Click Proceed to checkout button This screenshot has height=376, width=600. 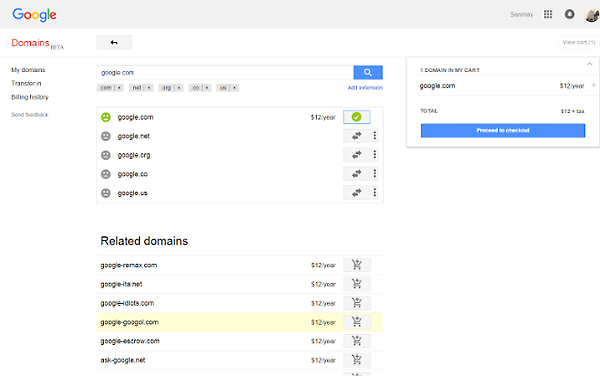click(503, 130)
